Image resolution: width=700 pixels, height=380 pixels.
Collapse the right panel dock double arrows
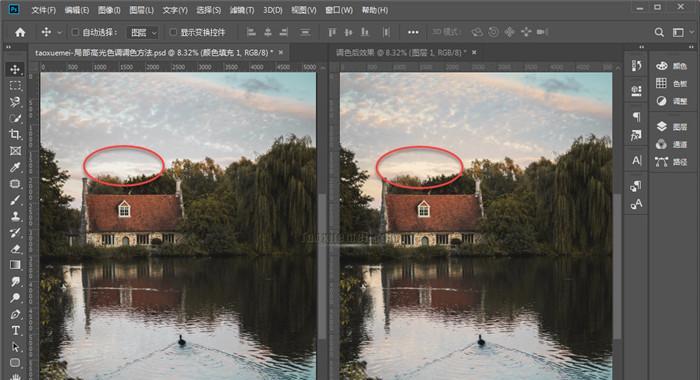tap(691, 46)
